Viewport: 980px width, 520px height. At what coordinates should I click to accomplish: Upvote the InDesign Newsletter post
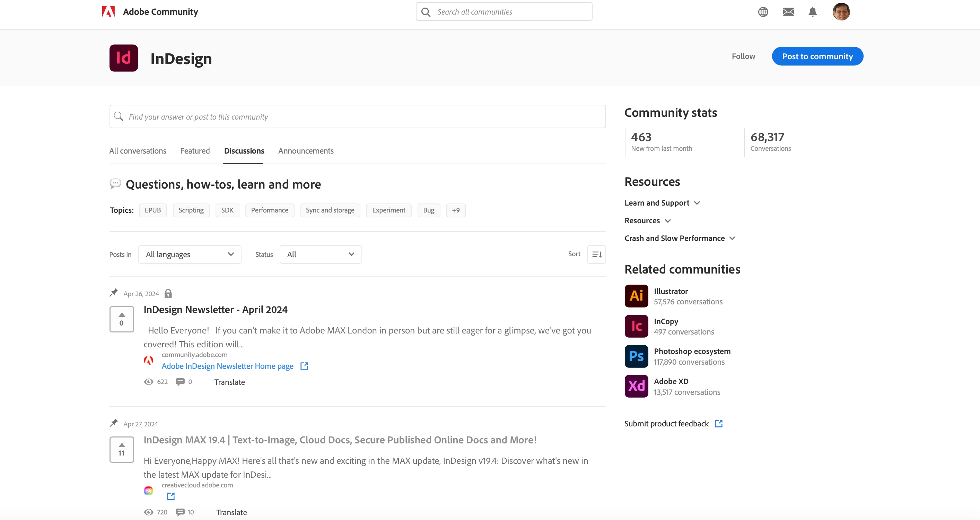tap(122, 315)
